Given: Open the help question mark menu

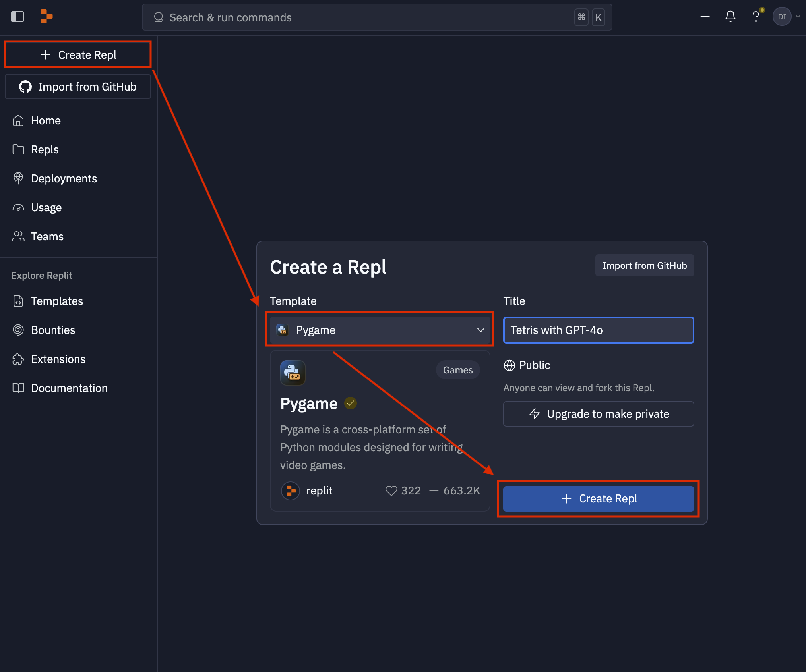Looking at the screenshot, I should (756, 17).
